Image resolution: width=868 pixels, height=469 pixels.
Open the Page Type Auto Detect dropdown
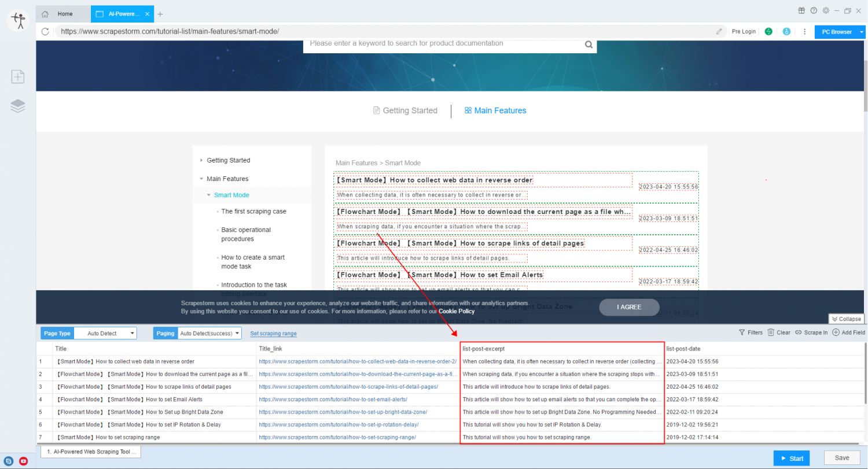click(x=105, y=334)
